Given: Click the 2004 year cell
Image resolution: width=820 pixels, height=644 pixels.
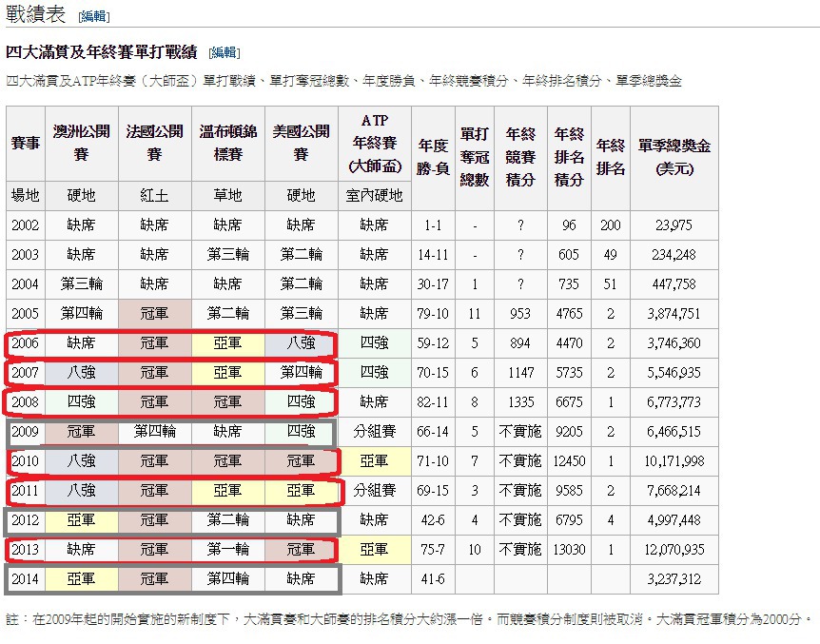Looking at the screenshot, I should pyautogui.click(x=26, y=284).
